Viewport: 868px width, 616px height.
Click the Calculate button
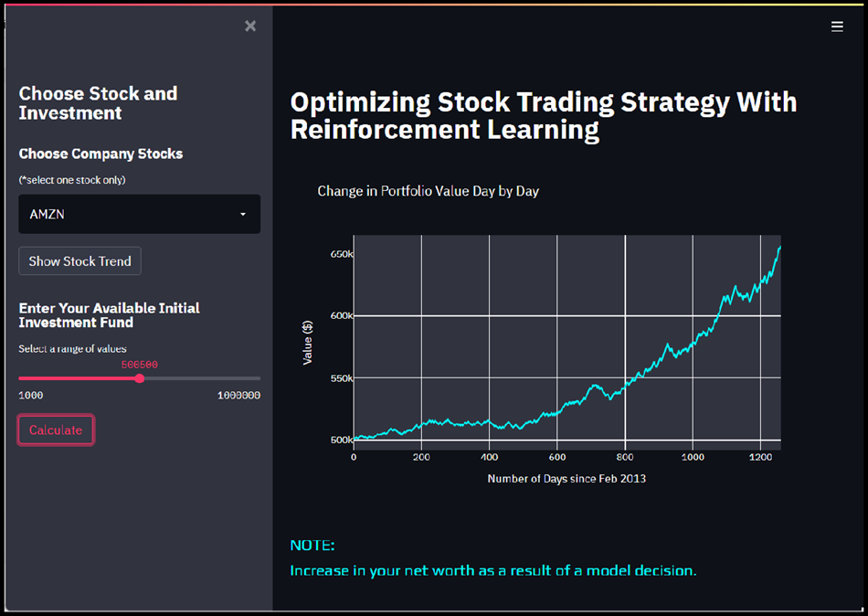(55, 430)
